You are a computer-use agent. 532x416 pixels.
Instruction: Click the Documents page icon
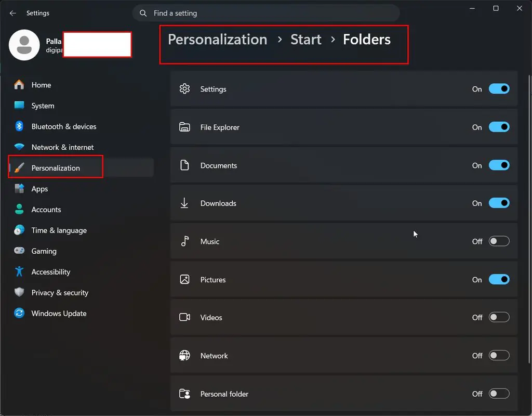tap(184, 165)
